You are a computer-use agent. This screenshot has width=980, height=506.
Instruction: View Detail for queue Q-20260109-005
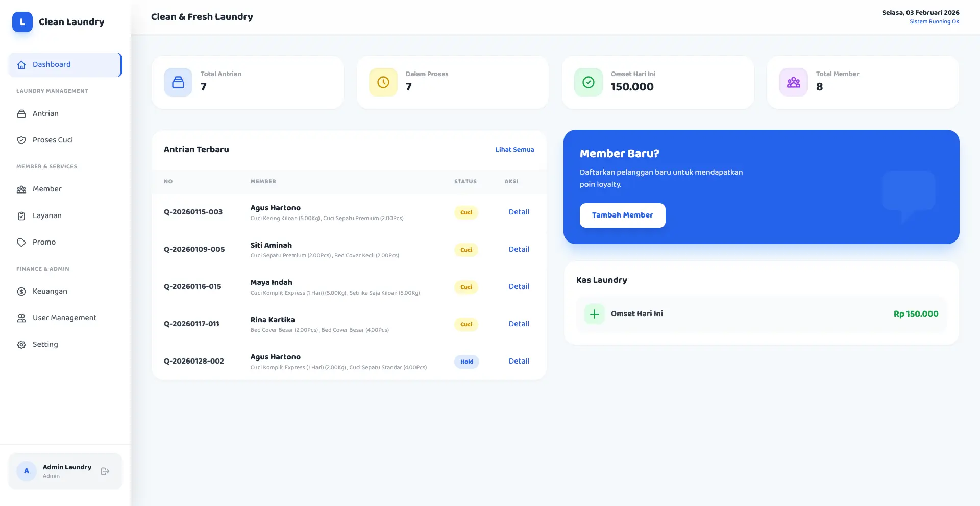click(x=519, y=250)
